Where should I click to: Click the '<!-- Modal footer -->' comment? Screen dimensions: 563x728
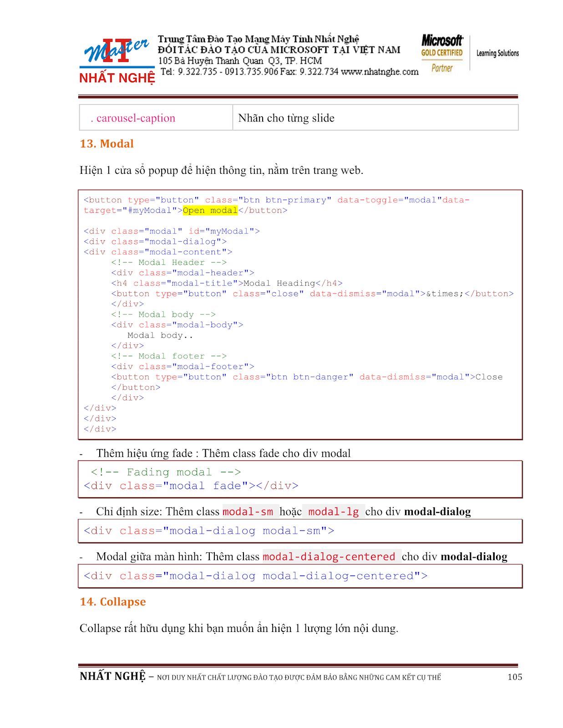169,356
